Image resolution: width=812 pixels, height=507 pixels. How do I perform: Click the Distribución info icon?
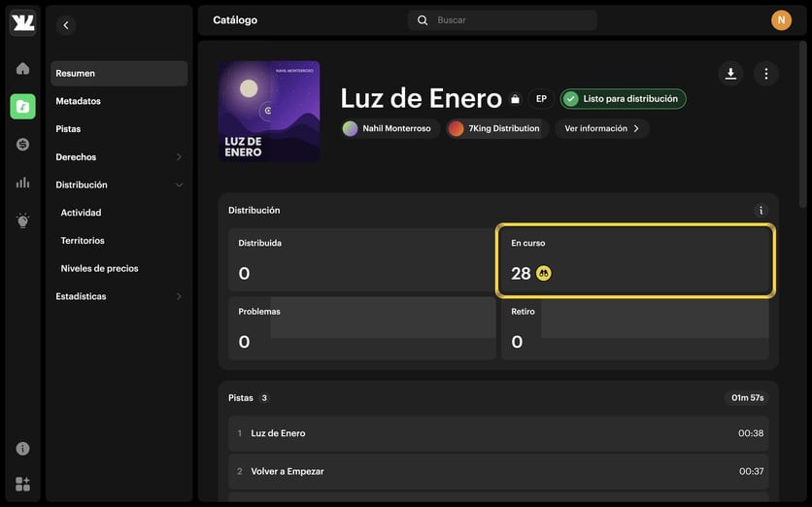pyautogui.click(x=761, y=210)
